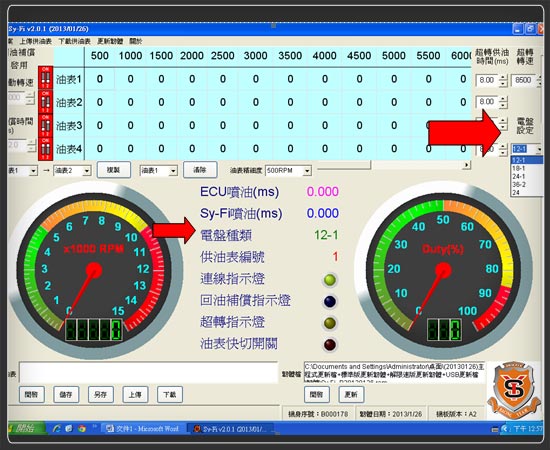The width and height of the screenshot is (550, 450).
Task: Click the stepper beside the first 8.00 field
Action: pyautogui.click(x=503, y=81)
